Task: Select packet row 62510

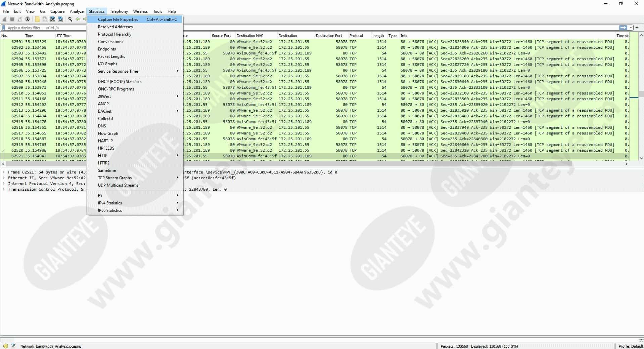Action: [x=315, y=93]
